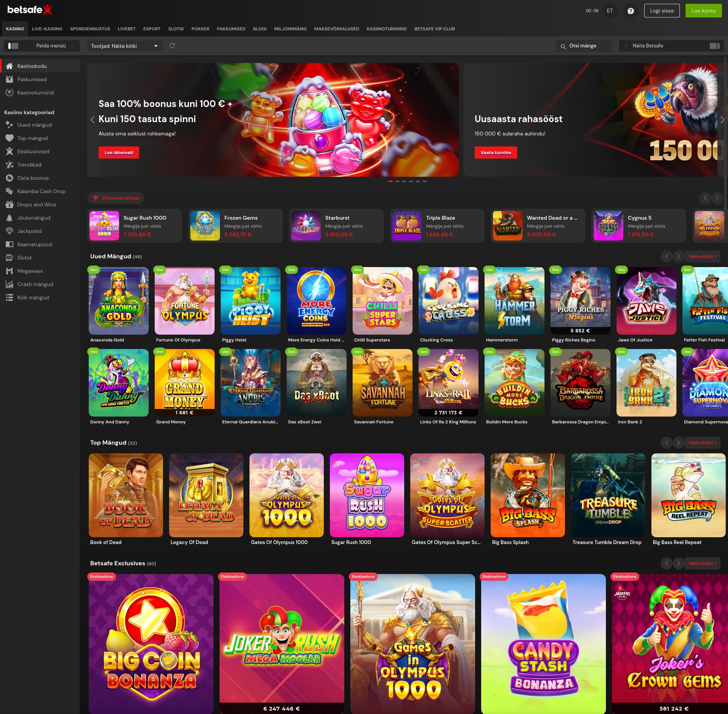Open Jackpotid category with diamond icon
This screenshot has height=714, width=728.
click(9, 231)
